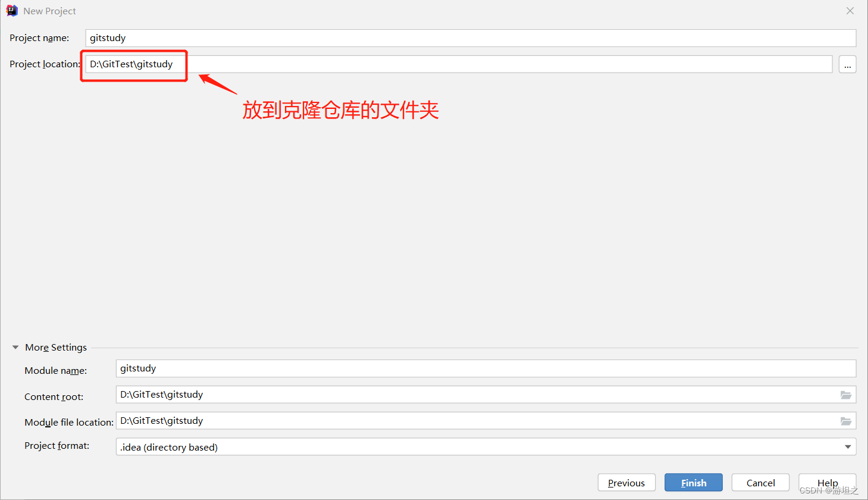The image size is (868, 500).
Task: Open the Project format dropdown
Action: tap(486, 447)
